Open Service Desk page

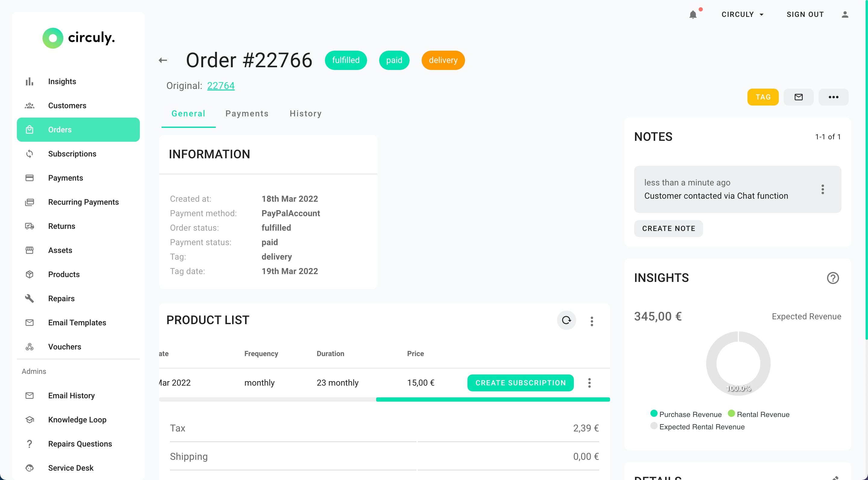[x=78, y=468]
